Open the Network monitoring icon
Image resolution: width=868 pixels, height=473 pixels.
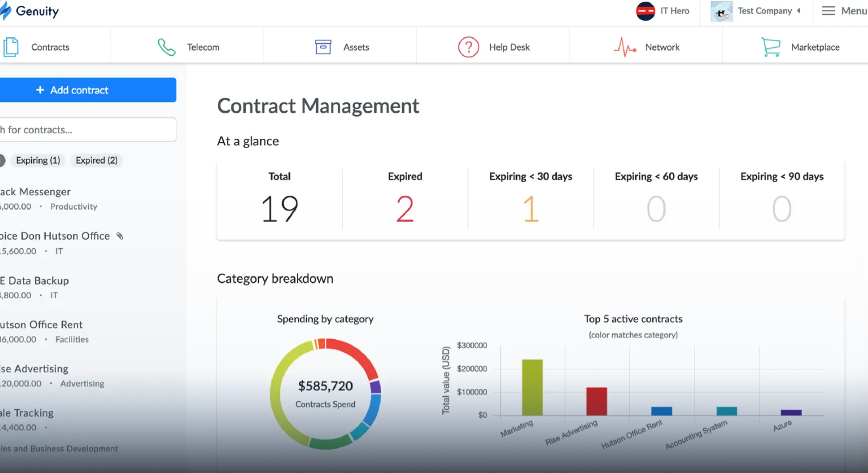pyautogui.click(x=625, y=47)
